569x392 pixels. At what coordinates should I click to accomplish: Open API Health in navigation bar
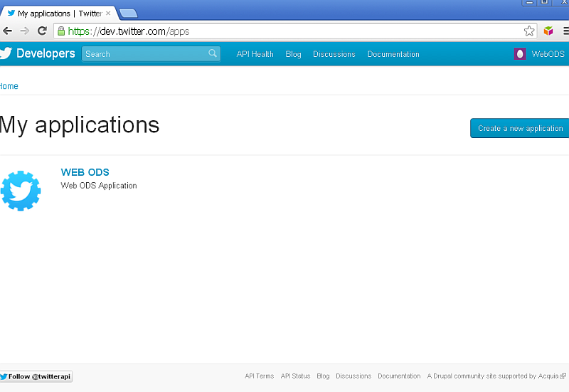click(x=255, y=54)
